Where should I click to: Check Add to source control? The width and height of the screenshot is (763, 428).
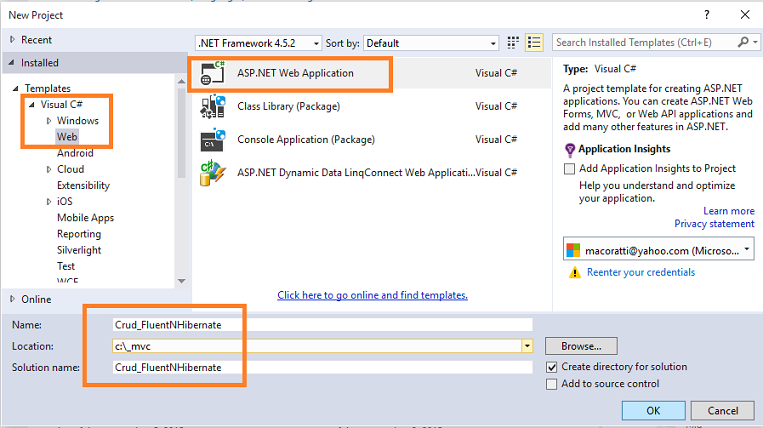click(551, 384)
